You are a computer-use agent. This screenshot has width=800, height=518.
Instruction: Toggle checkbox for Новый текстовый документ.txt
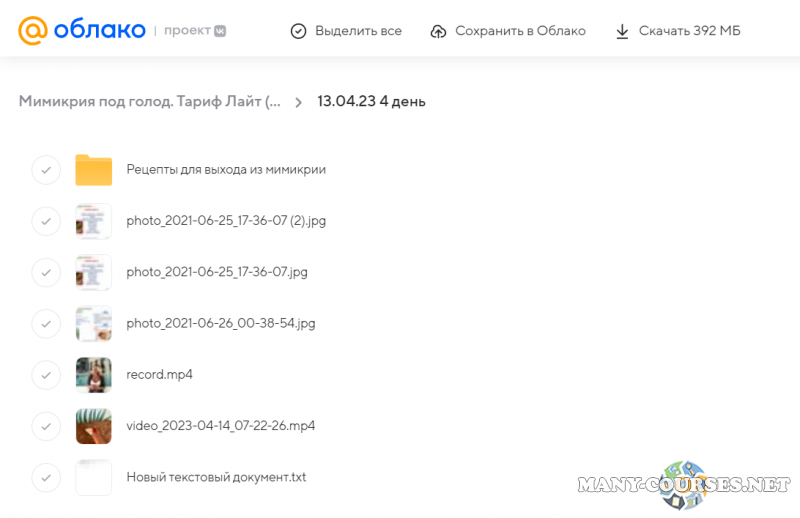click(46, 477)
